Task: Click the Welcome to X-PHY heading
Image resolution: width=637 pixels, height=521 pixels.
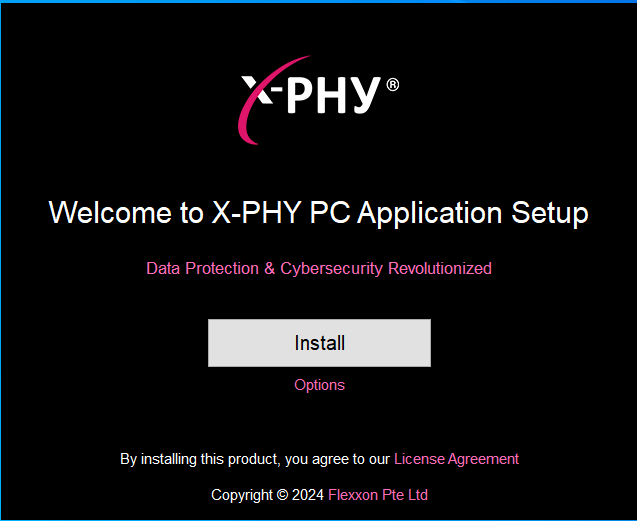Action: [x=318, y=213]
